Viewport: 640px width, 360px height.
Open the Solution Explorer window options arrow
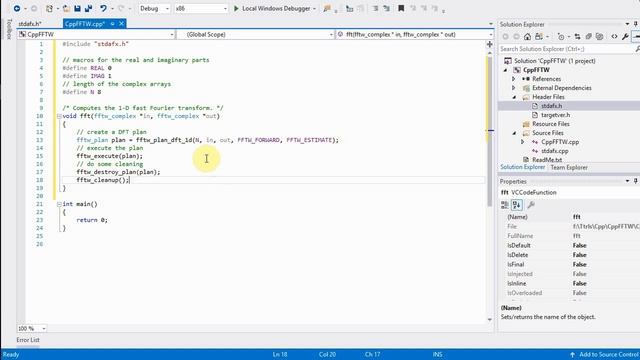[x=627, y=24]
